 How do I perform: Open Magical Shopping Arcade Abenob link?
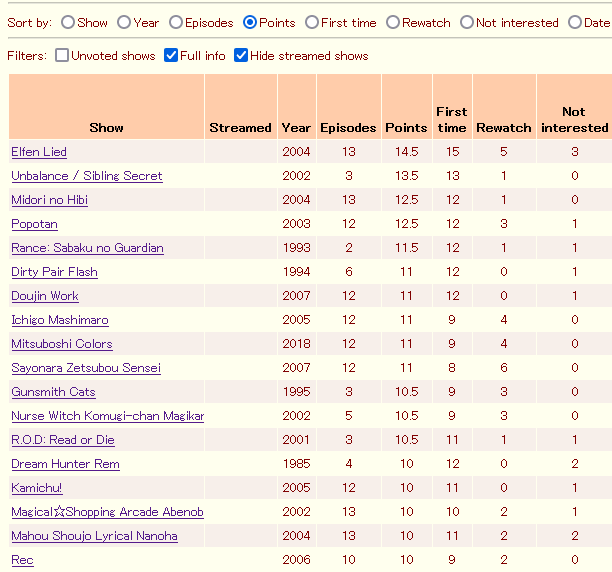107,512
